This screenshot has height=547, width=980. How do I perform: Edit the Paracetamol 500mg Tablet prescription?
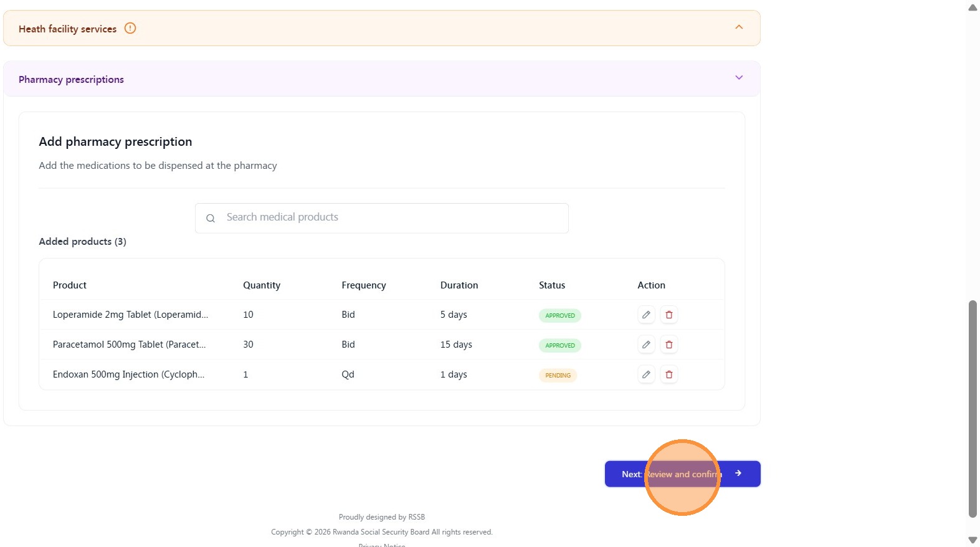[x=646, y=345]
